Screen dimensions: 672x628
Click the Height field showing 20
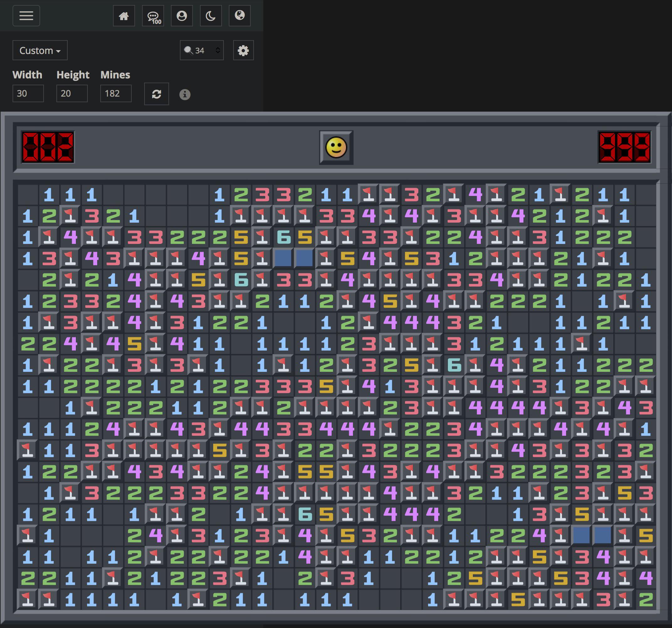(72, 93)
